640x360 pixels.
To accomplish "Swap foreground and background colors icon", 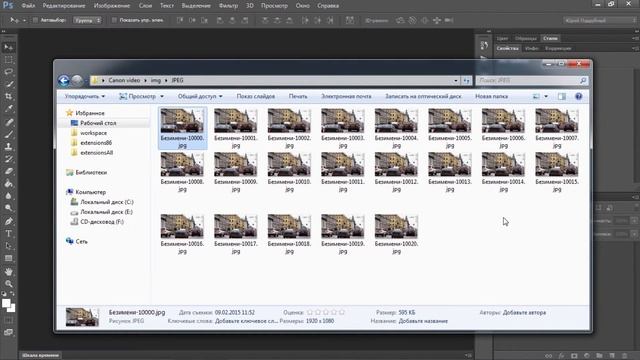I will [12, 294].
